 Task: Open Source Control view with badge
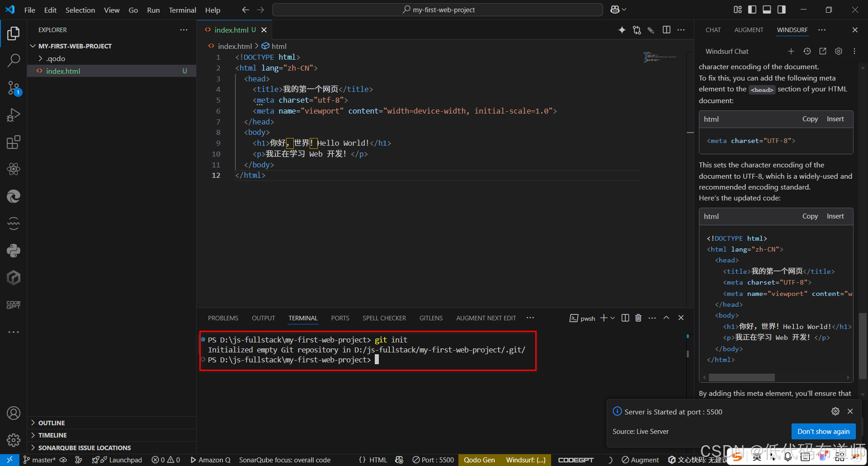tap(14, 88)
